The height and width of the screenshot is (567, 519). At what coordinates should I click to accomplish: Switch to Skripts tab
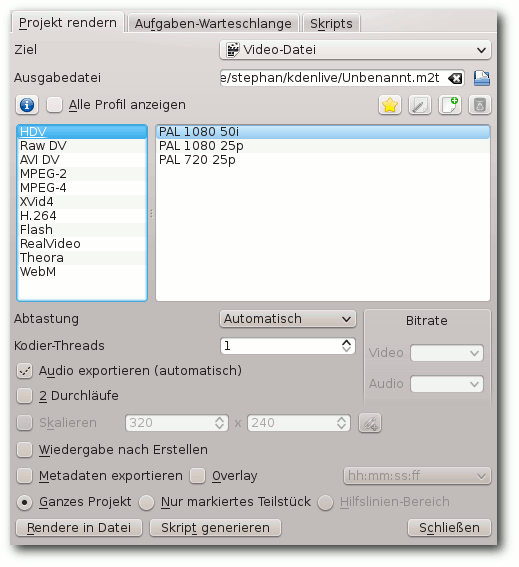point(331,24)
